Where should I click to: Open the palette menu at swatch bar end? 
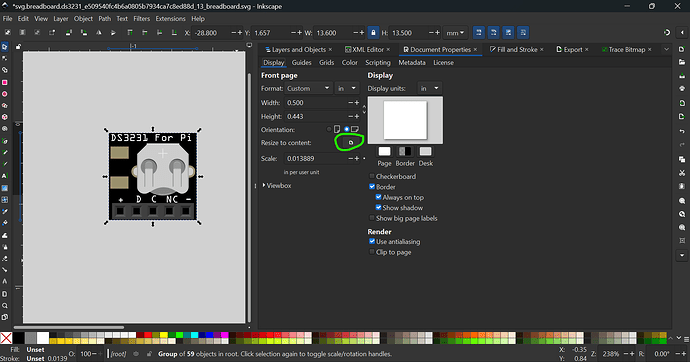click(x=686, y=339)
